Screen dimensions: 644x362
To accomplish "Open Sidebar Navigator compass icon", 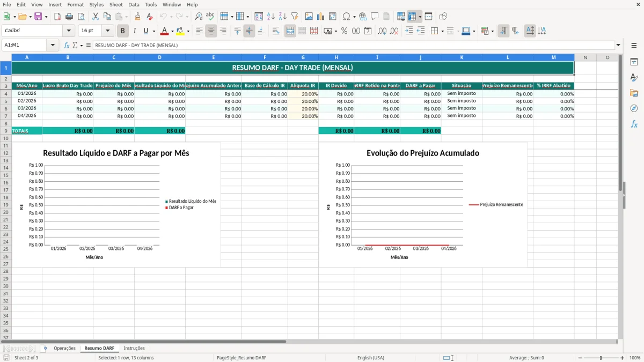I will [x=634, y=108].
